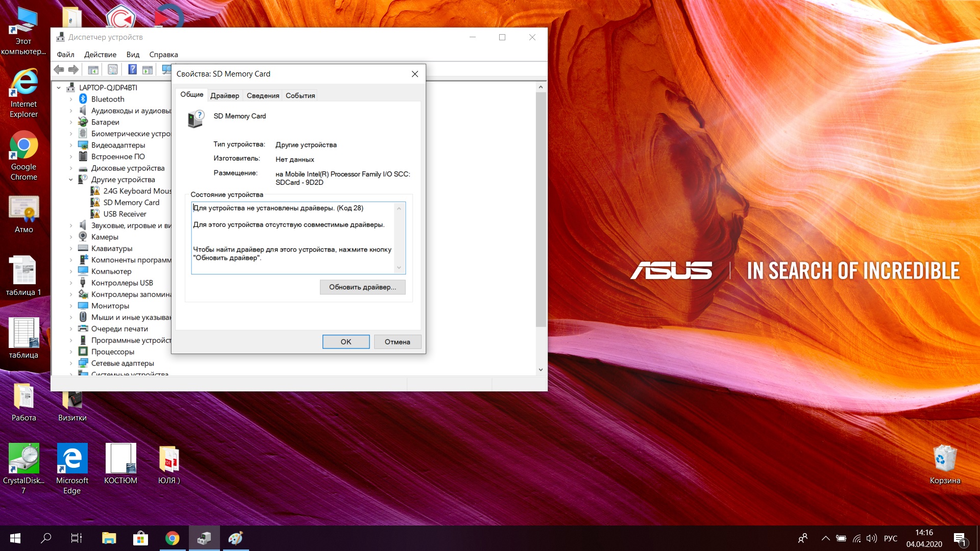Click the Device Manager scroll-down arrow
Viewport: 980px width, 551px height.
[x=541, y=370]
